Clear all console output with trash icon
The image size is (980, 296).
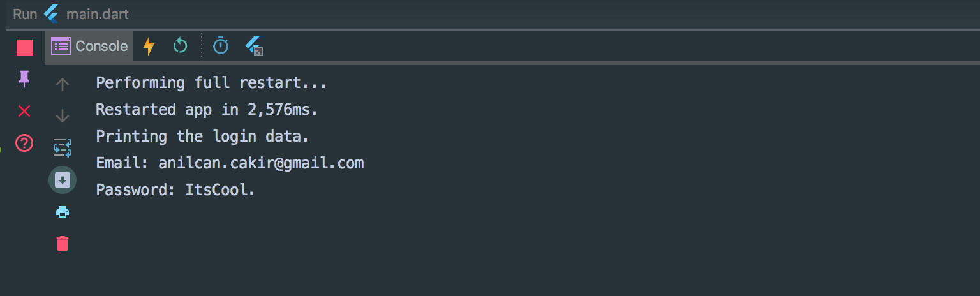pyautogui.click(x=63, y=244)
